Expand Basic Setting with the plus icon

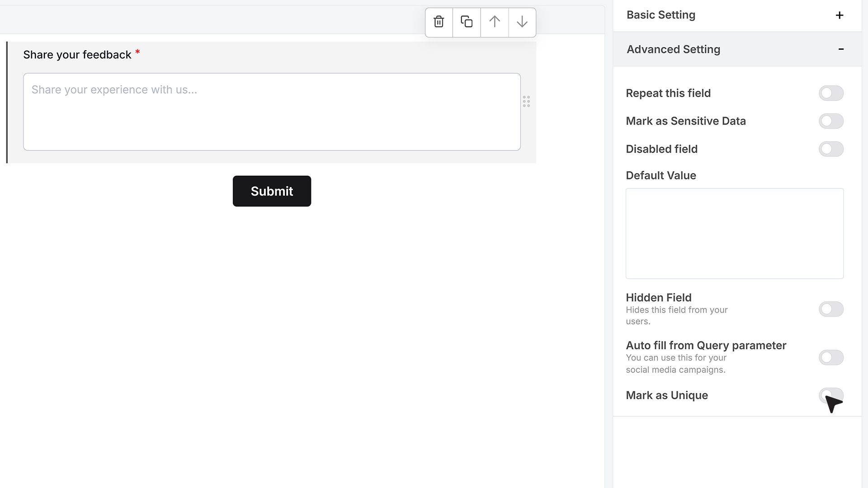(x=840, y=15)
